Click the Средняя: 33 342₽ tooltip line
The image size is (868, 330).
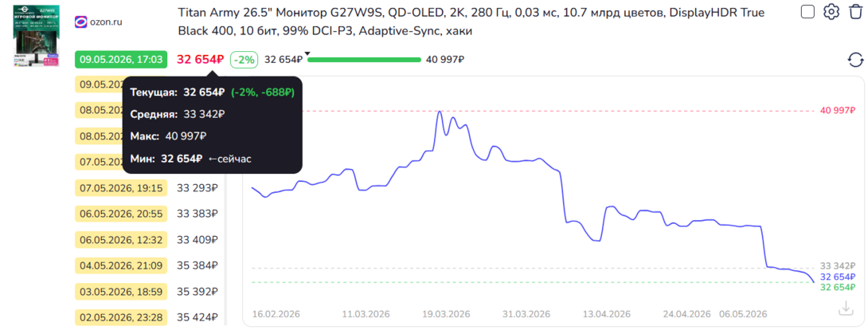coord(177,115)
